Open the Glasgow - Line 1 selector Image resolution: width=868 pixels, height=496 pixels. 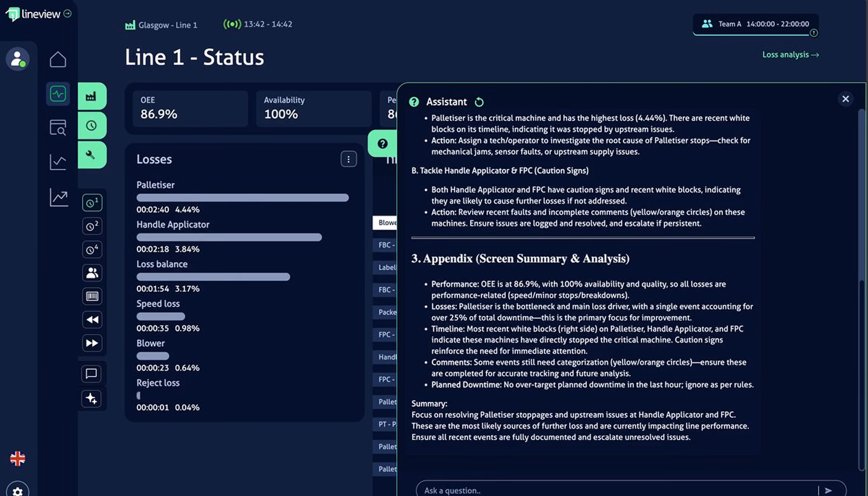pyautogui.click(x=161, y=25)
